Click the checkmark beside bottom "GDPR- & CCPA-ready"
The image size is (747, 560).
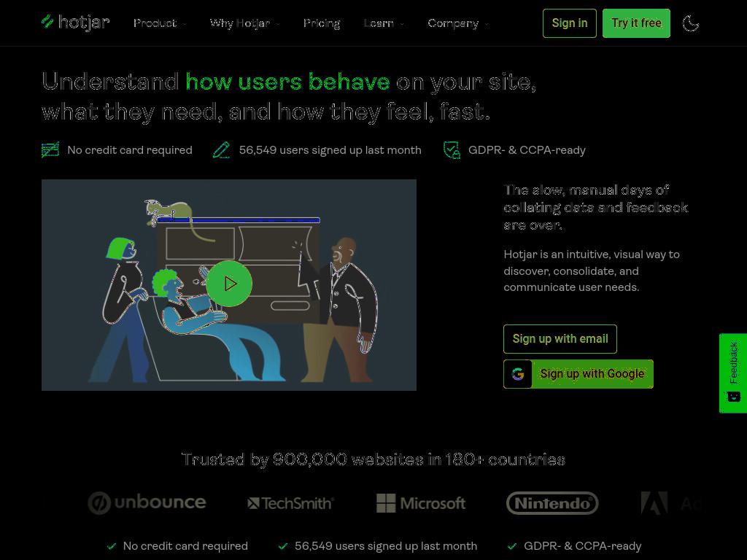click(x=512, y=546)
